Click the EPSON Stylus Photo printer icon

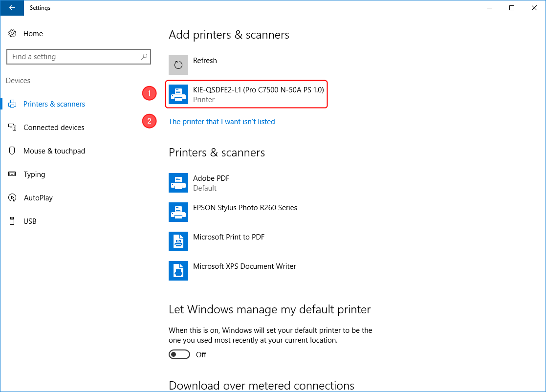tap(178, 212)
